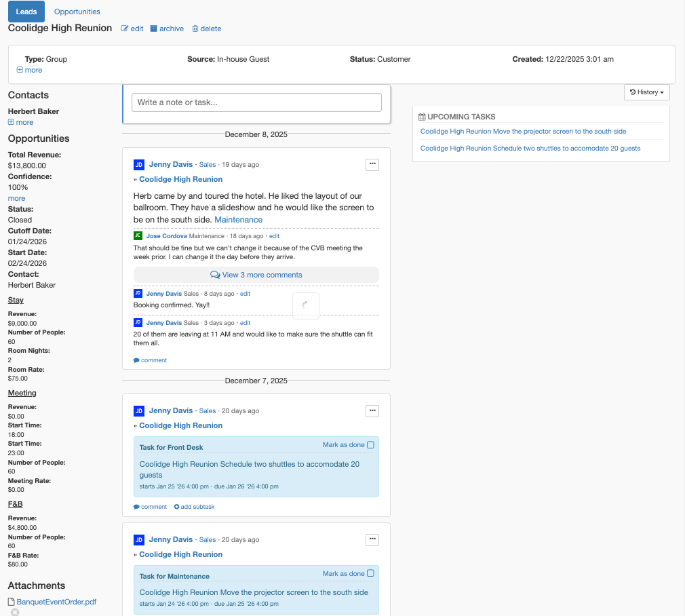Viewport: 685px width, 616px height.
Task: Click Jenny Davis avatar on Maintenance task post
Action: [x=139, y=540]
